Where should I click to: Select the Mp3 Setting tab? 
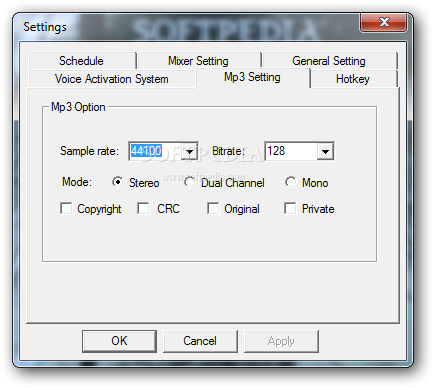[253, 78]
